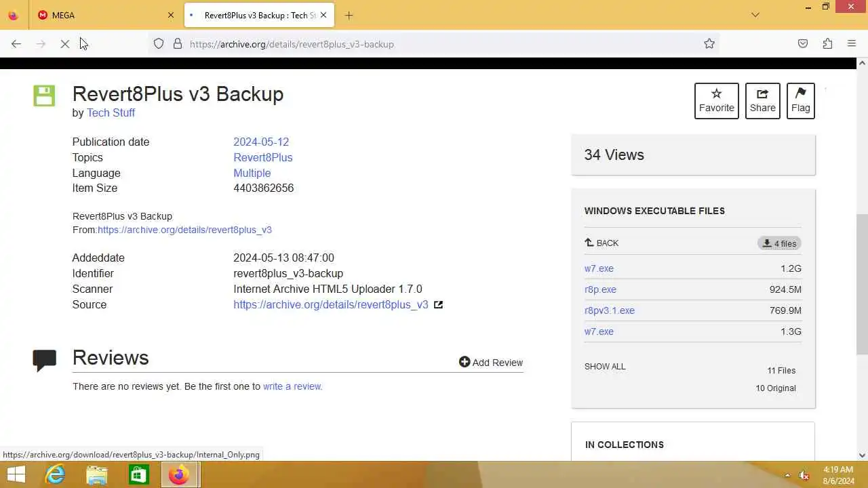Flag this item
868x488 pixels.
(801, 101)
